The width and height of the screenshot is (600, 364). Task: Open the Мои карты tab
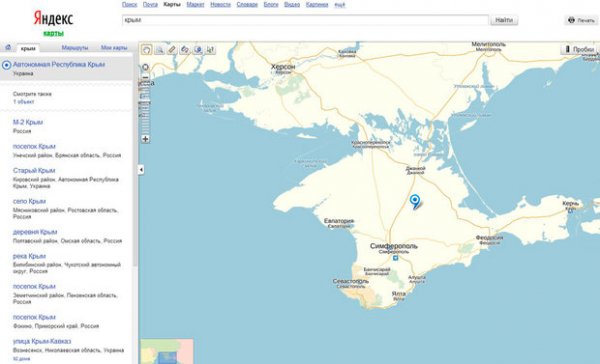pos(114,48)
